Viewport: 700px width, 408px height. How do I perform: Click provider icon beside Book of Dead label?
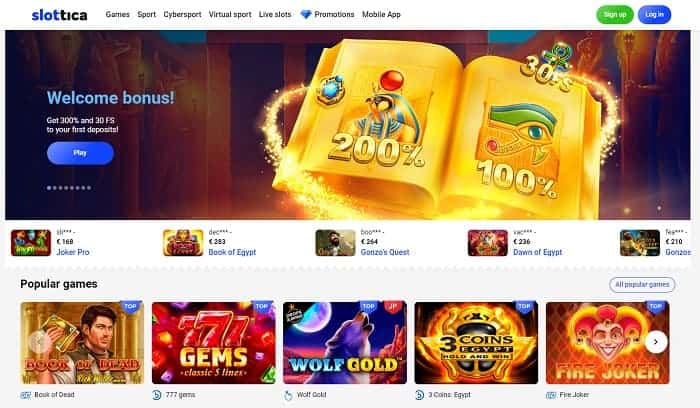[x=26, y=395]
